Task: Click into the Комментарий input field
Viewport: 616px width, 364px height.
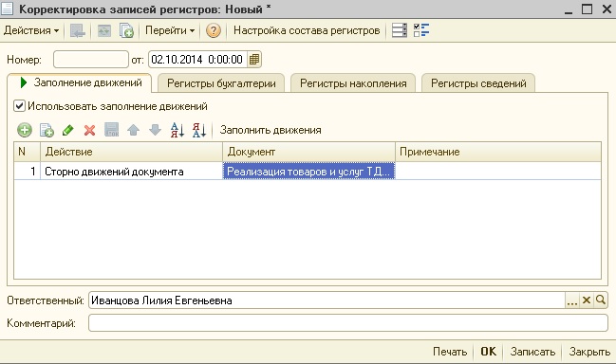Action: pos(348,323)
